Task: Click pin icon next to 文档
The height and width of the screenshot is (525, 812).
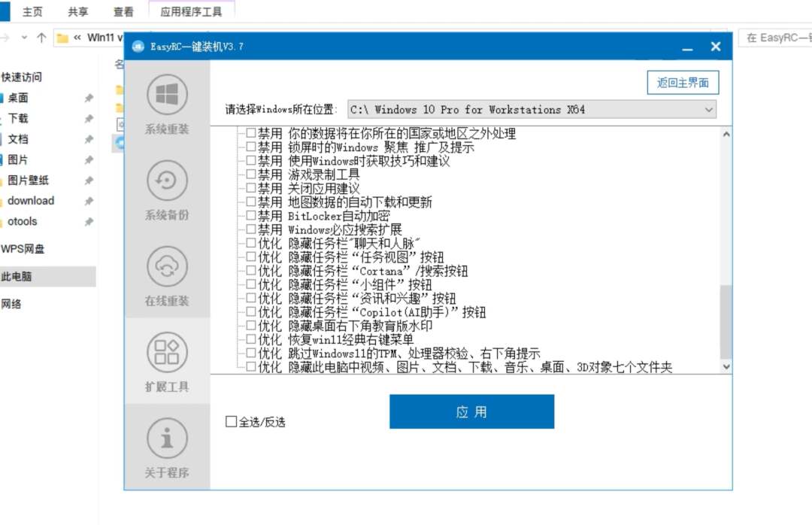Action: (x=89, y=139)
